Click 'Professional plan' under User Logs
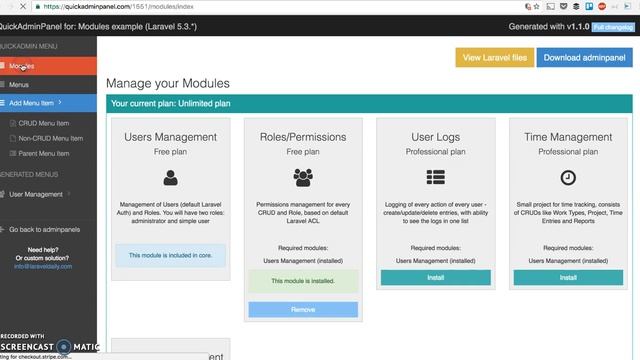Screen dimensions: 640x360 [436, 151]
